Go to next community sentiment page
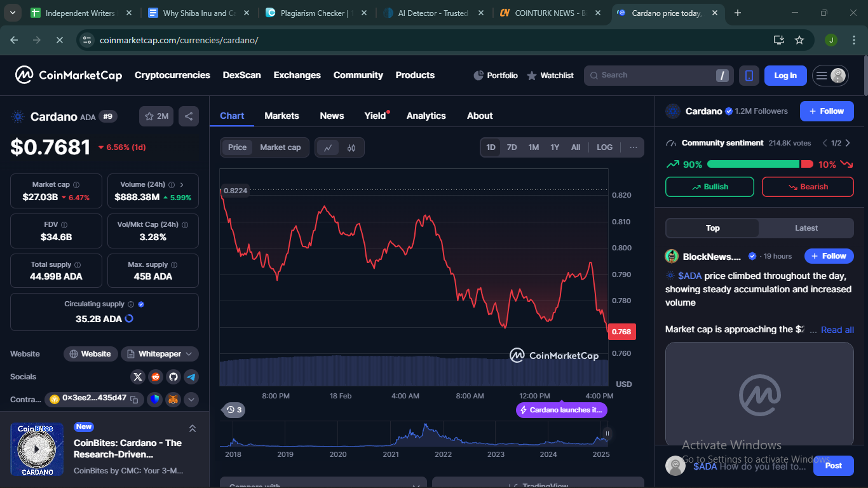This screenshot has width=868, height=488. [x=848, y=143]
